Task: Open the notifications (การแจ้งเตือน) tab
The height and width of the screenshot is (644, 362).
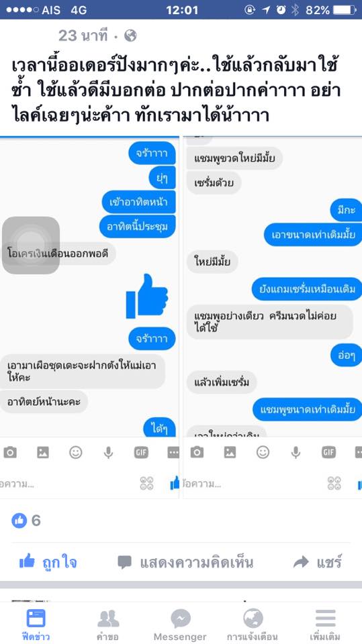Action: coord(252,625)
